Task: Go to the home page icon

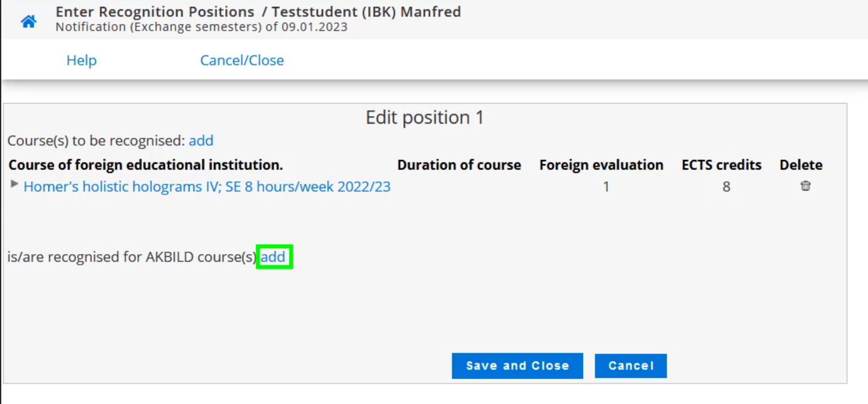Action: (28, 22)
